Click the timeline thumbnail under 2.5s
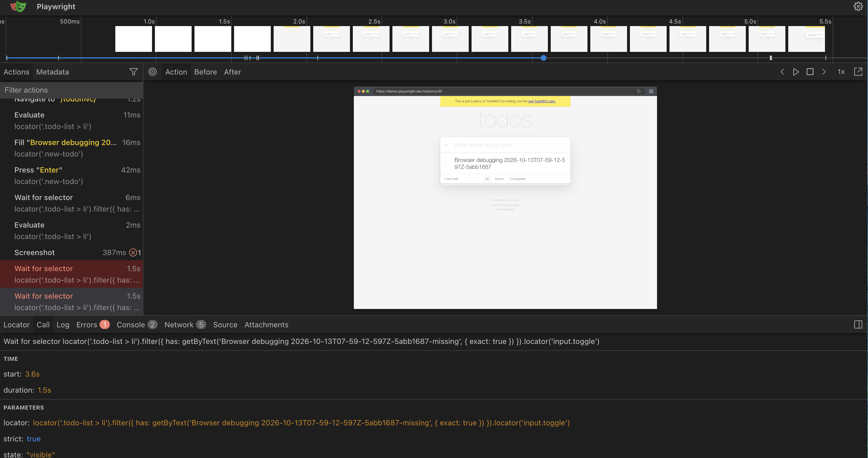This screenshot has height=458, width=868. tap(371, 39)
